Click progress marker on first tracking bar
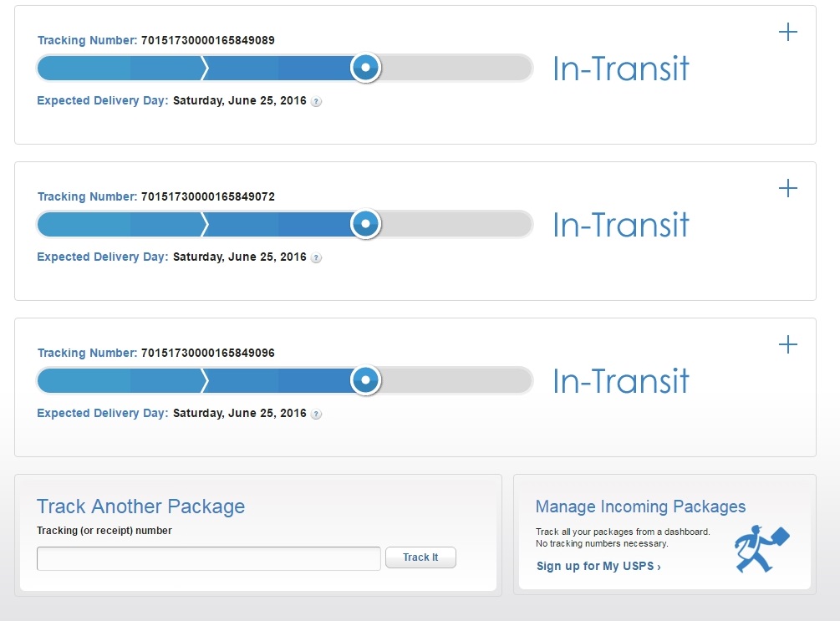 365,68
